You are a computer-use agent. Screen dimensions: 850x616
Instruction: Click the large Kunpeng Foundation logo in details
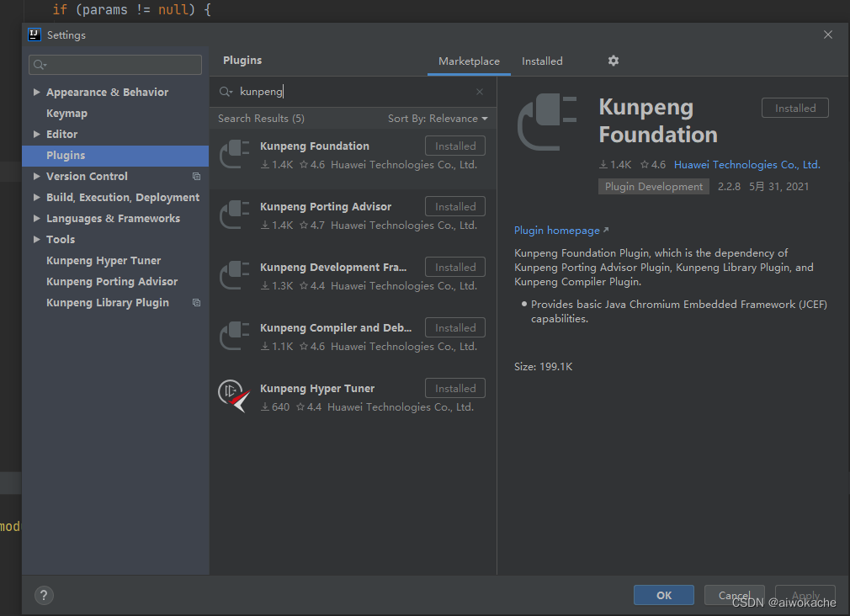547,122
